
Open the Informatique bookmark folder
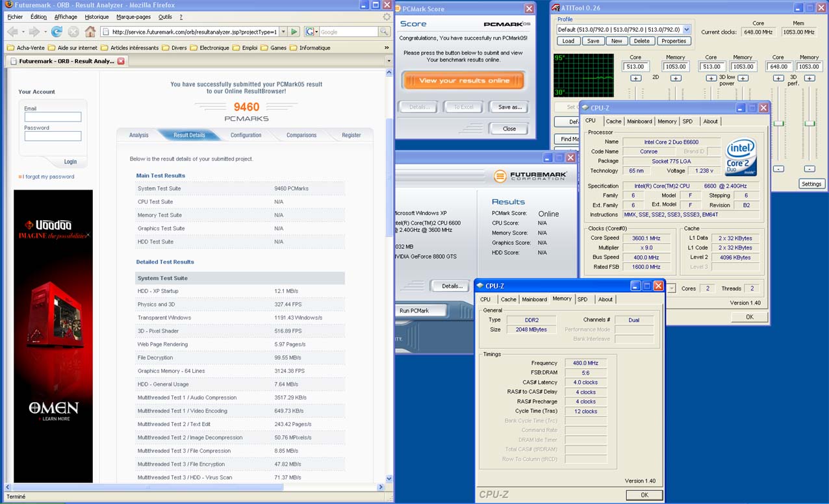click(311, 47)
